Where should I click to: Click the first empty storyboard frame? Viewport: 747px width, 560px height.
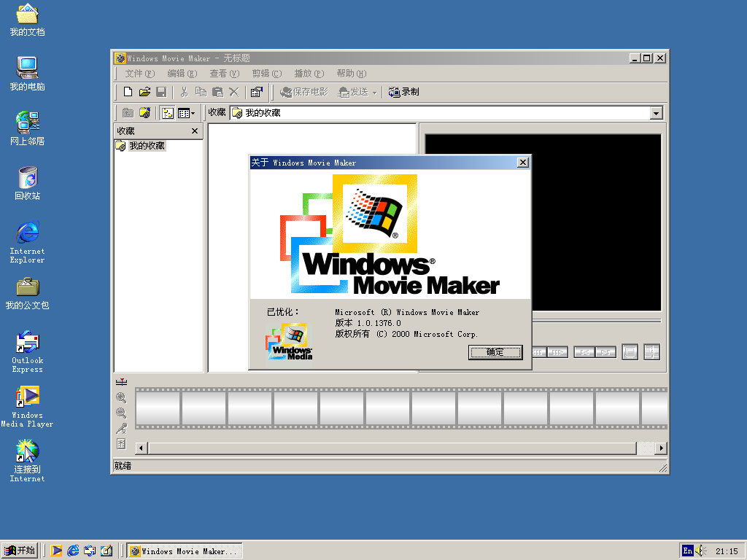pos(158,408)
